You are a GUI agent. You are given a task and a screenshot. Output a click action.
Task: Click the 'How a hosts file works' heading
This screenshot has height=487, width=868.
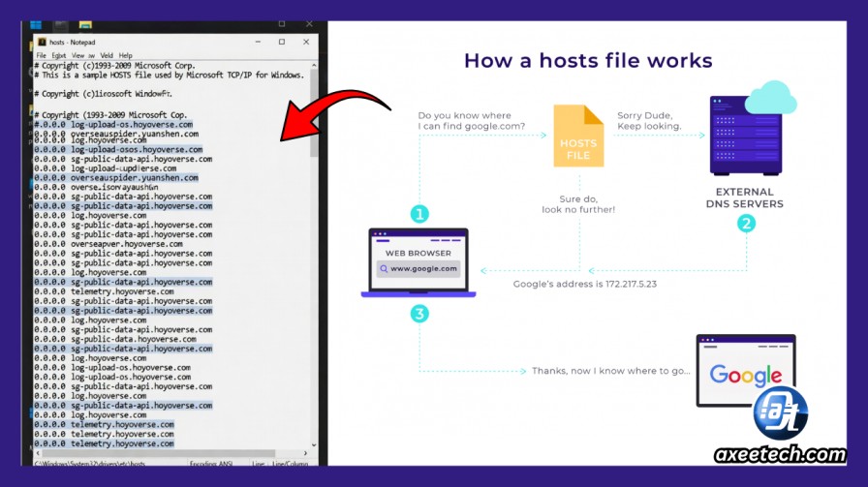pyautogui.click(x=588, y=60)
